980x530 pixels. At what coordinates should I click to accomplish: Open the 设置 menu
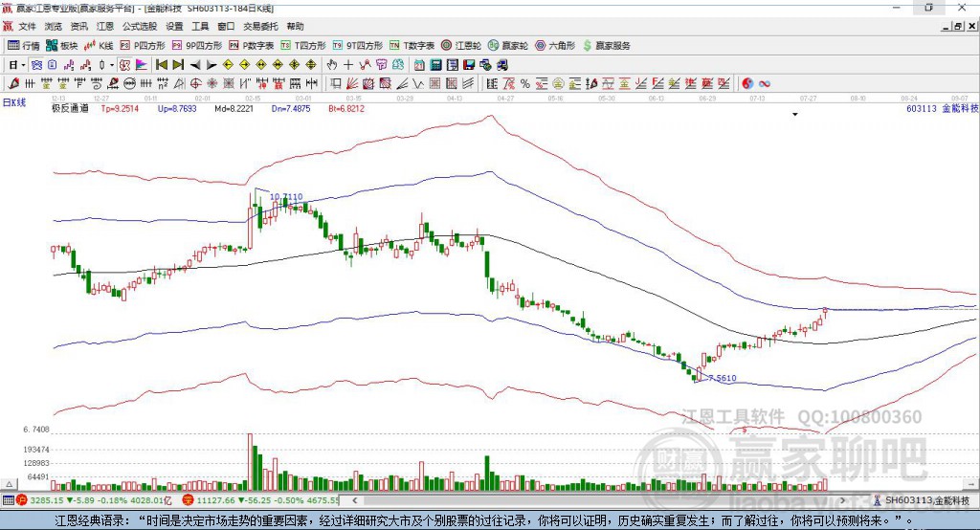pos(174,26)
